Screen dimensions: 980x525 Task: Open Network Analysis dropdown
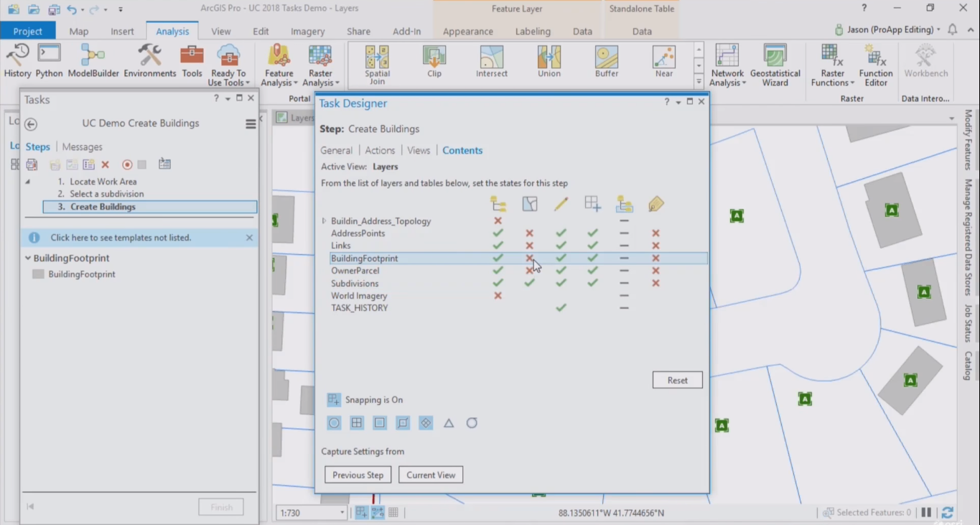click(x=727, y=65)
